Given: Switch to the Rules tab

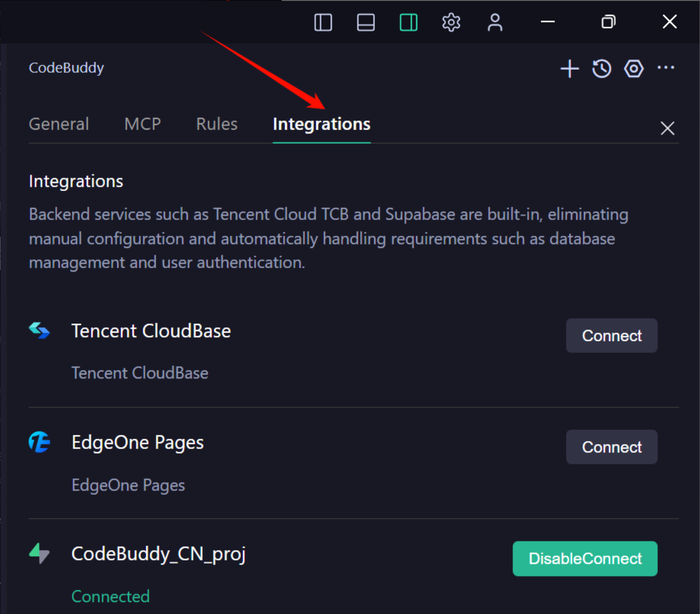Looking at the screenshot, I should click(x=216, y=124).
